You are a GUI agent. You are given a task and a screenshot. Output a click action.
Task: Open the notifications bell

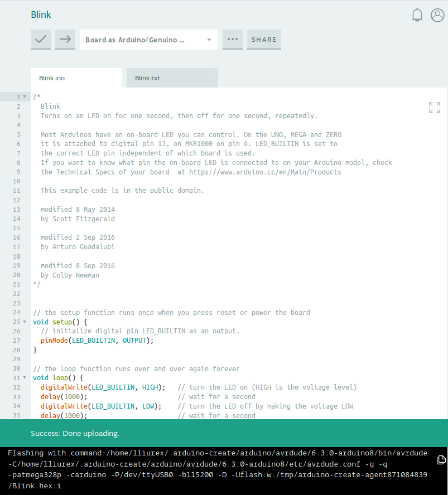pos(417,16)
